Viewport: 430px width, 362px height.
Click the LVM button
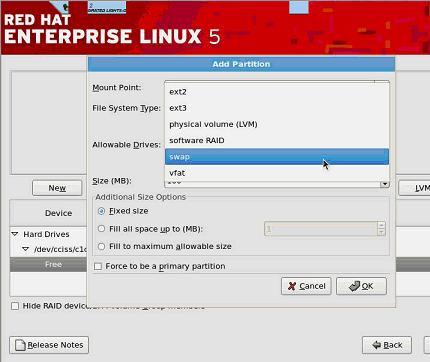point(415,188)
